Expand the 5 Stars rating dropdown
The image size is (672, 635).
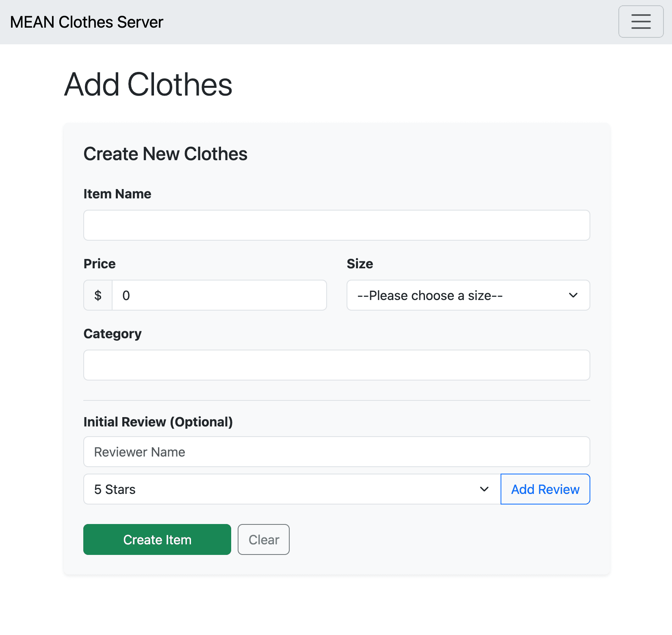point(292,489)
